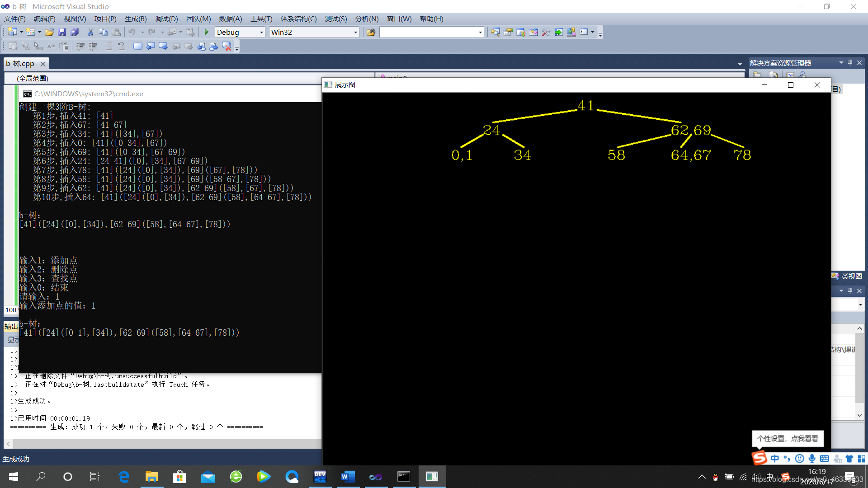Viewport: 868px width, 488px height.
Task: Click the Copy icon in toolbar
Action: (x=103, y=32)
